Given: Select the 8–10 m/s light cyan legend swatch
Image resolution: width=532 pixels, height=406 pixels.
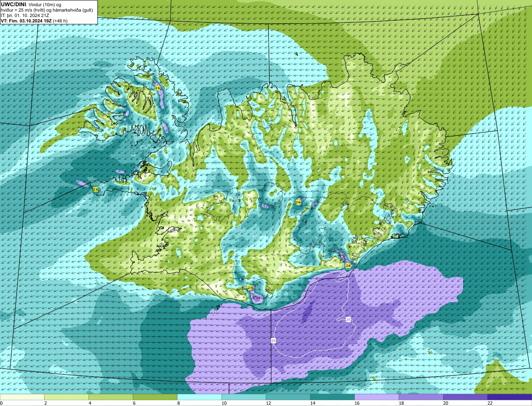Looking at the screenshot, I should 199,397.
